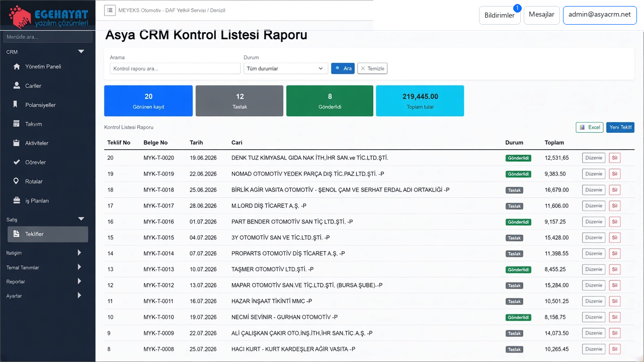Viewport: 644px width, 362px height.
Task: Click the date 13.07.2026
Action: [x=203, y=286]
